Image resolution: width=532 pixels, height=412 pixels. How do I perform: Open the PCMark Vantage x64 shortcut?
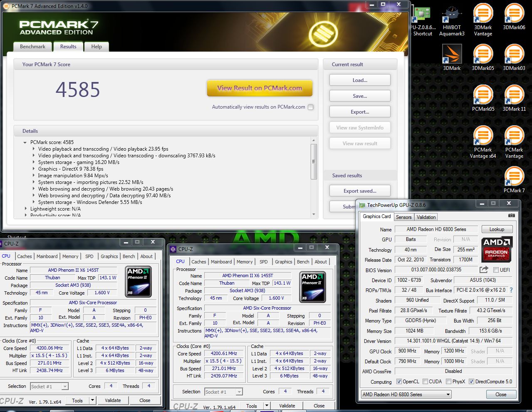[483, 142]
